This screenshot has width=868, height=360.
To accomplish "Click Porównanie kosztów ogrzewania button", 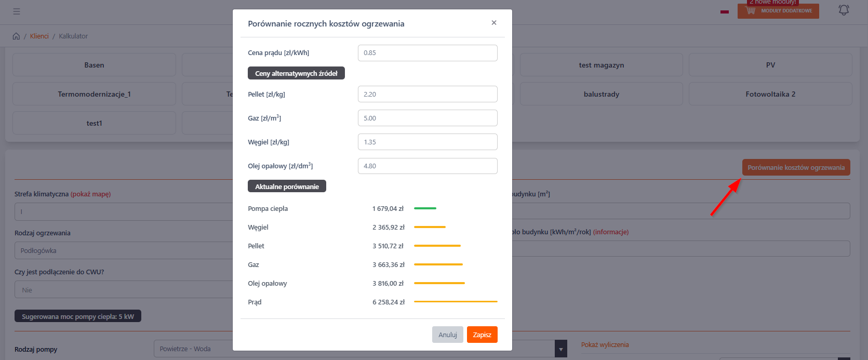I will 795,167.
